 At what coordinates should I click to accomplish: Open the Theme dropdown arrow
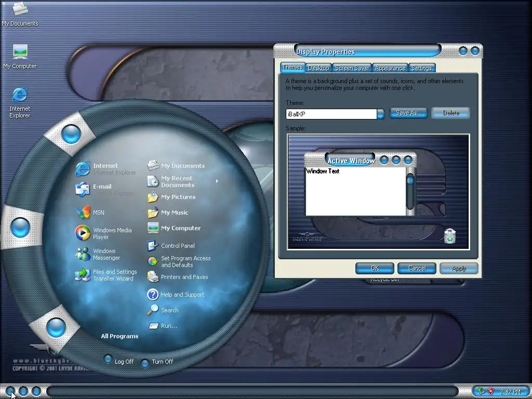coord(381,114)
